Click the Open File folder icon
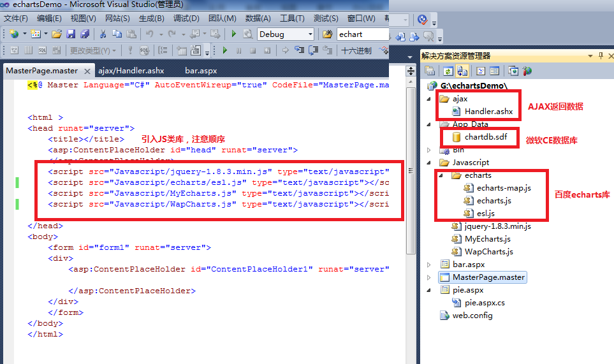The image size is (614, 364). point(57,34)
